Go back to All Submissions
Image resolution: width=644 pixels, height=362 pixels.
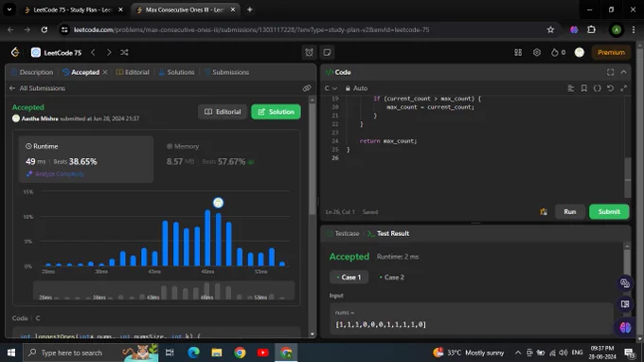[x=37, y=88]
